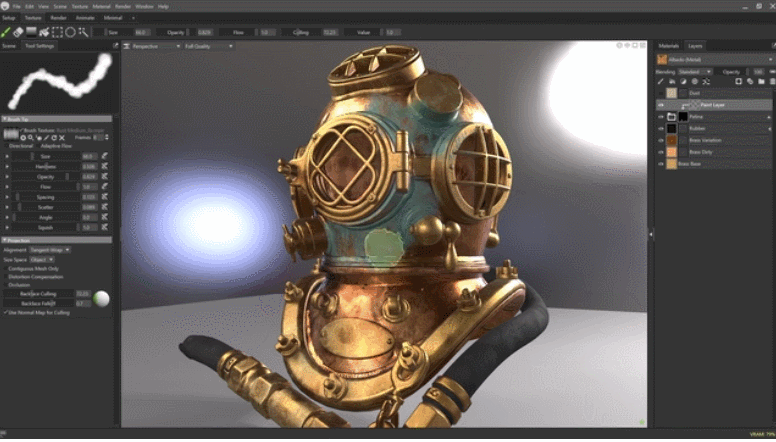The image size is (776, 442).
Task: Enable the Occlusion checkbox
Action: [x=5, y=284]
